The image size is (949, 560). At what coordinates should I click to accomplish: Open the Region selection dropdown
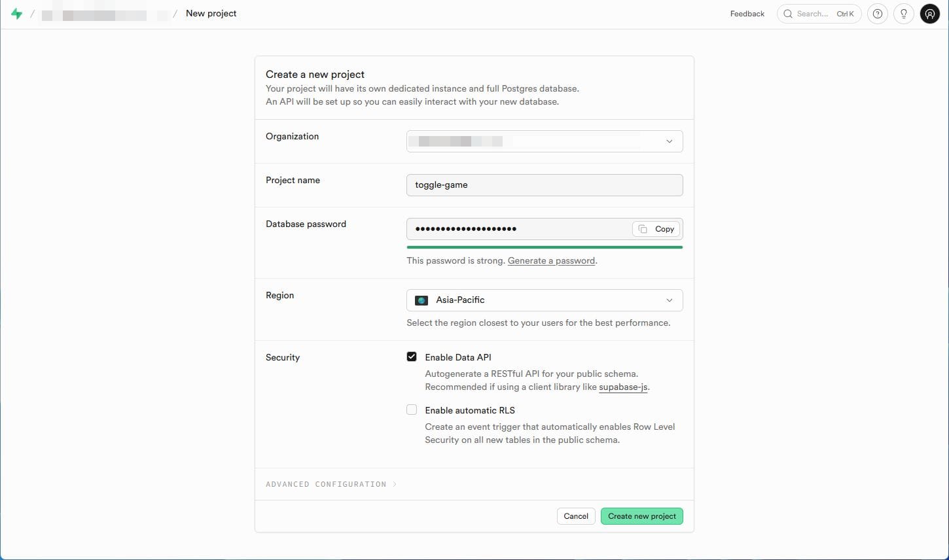(x=544, y=300)
